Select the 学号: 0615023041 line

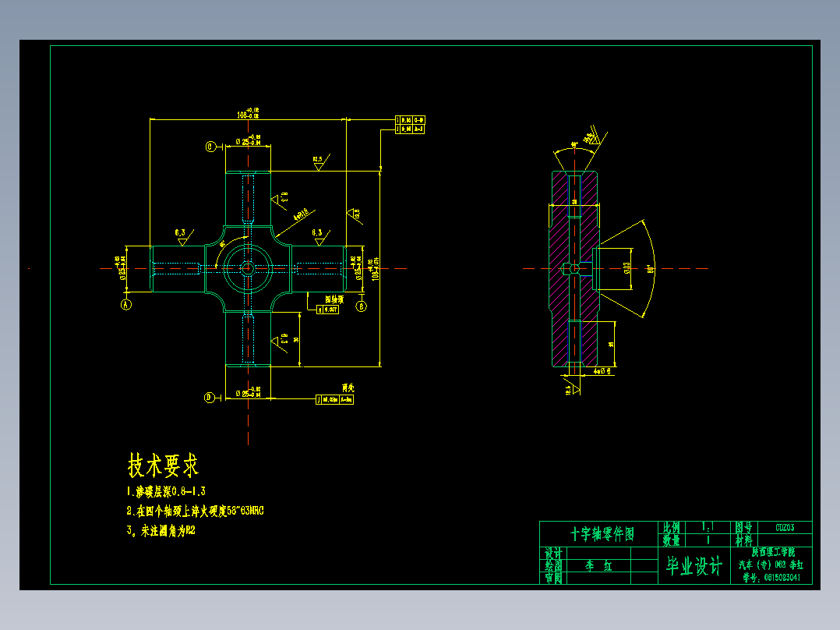(x=771, y=578)
